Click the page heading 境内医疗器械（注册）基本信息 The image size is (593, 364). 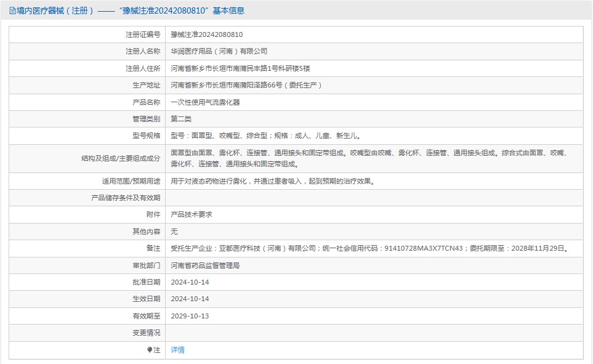pyautogui.click(x=131, y=10)
